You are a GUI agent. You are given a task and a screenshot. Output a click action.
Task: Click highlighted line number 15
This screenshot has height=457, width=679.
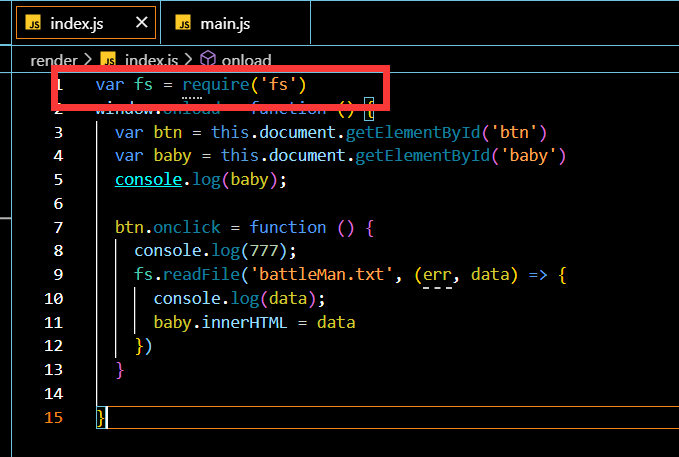click(x=54, y=418)
